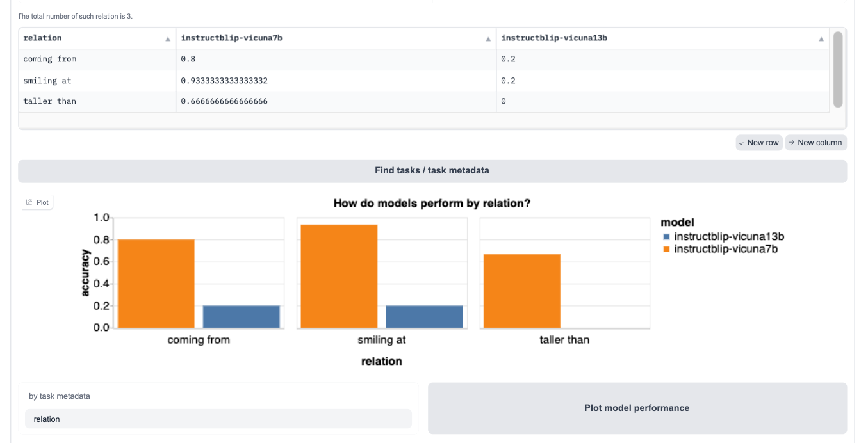Open the by task metadata dropdown
This screenshot has height=443, width=868.
point(218,419)
